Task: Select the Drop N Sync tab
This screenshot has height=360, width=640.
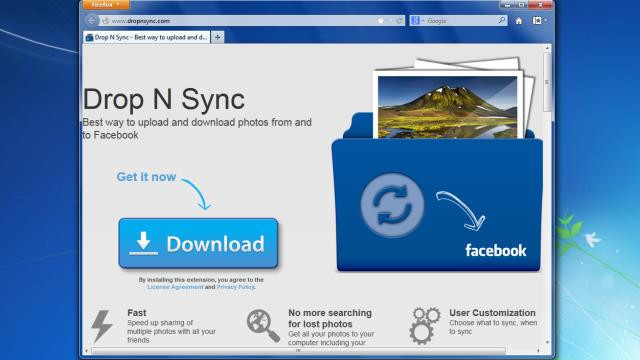Action: click(x=147, y=37)
